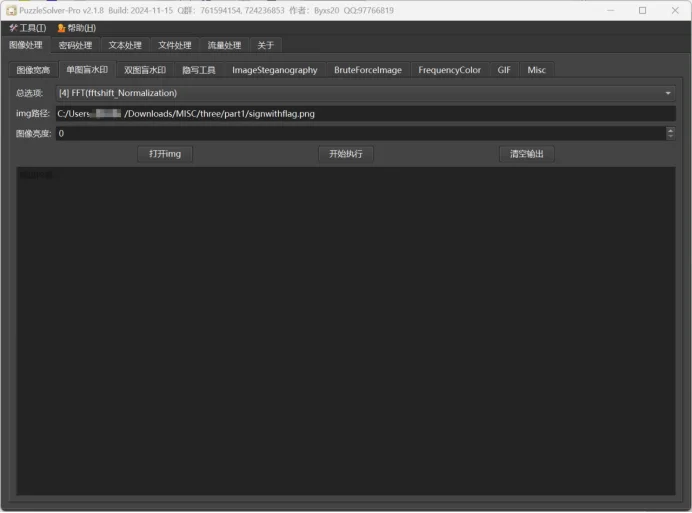Open the 关于 tab
The width and height of the screenshot is (692, 513).
tap(265, 45)
